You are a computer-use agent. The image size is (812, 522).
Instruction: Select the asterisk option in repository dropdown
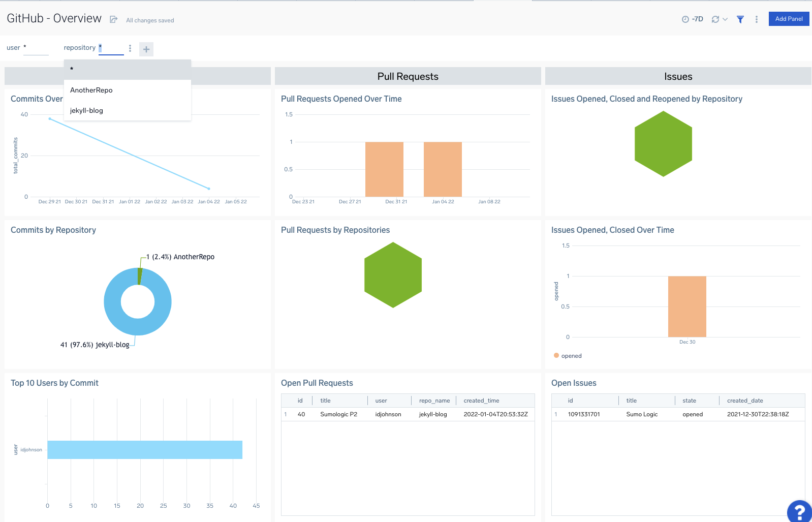tap(128, 69)
